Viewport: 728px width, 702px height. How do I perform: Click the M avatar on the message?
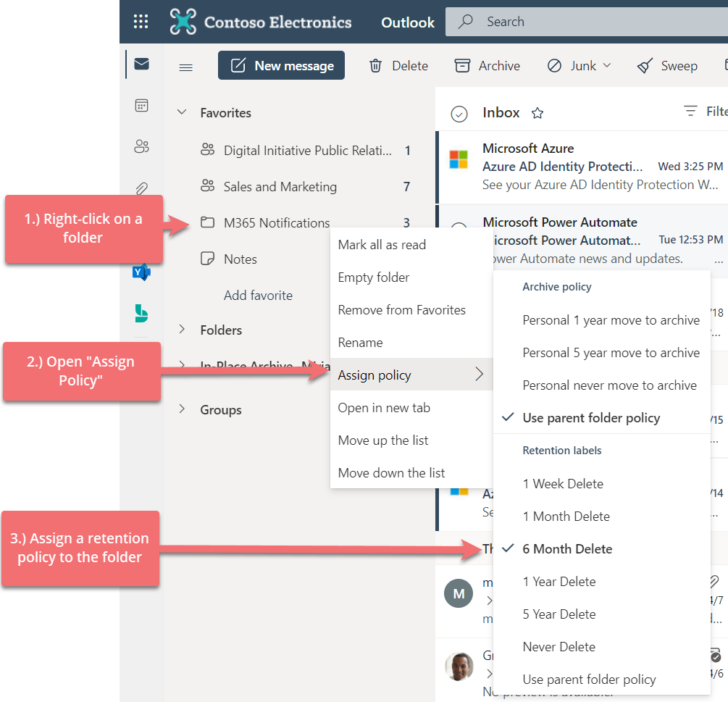click(x=459, y=593)
